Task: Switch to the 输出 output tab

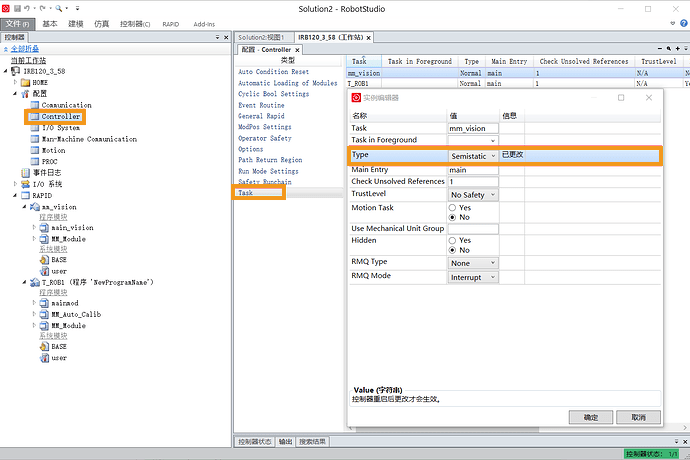Action: [286, 441]
